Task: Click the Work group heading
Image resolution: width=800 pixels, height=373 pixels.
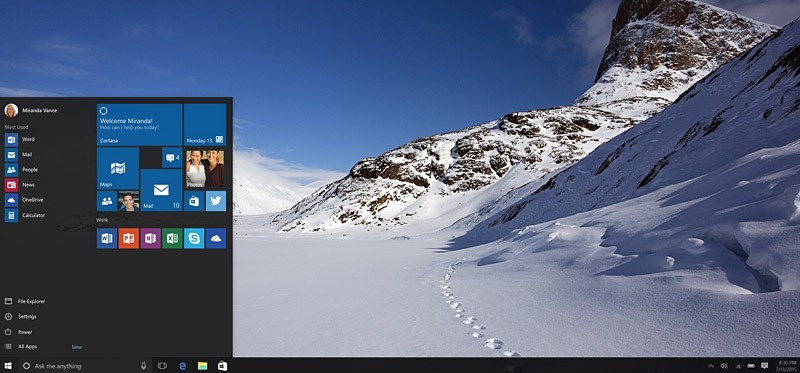Action: click(x=102, y=220)
